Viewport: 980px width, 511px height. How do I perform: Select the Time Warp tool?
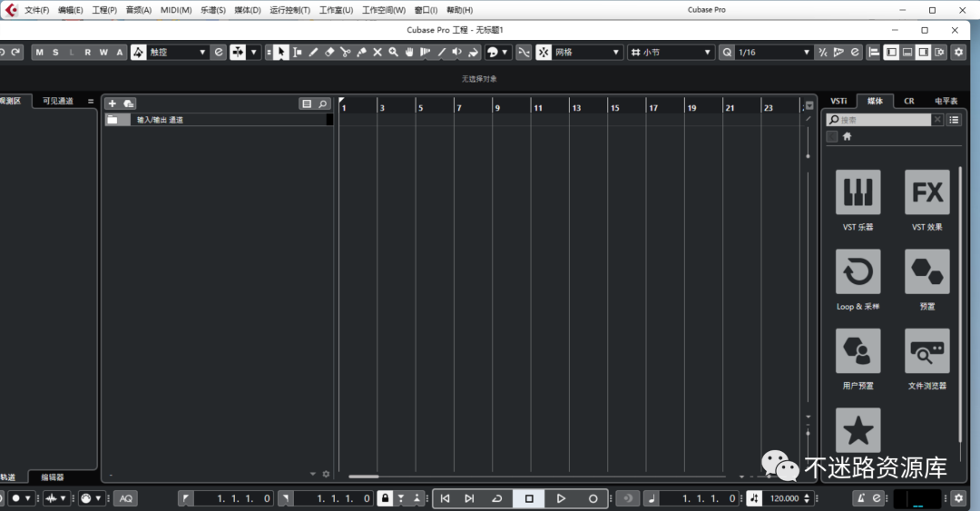[x=426, y=52]
